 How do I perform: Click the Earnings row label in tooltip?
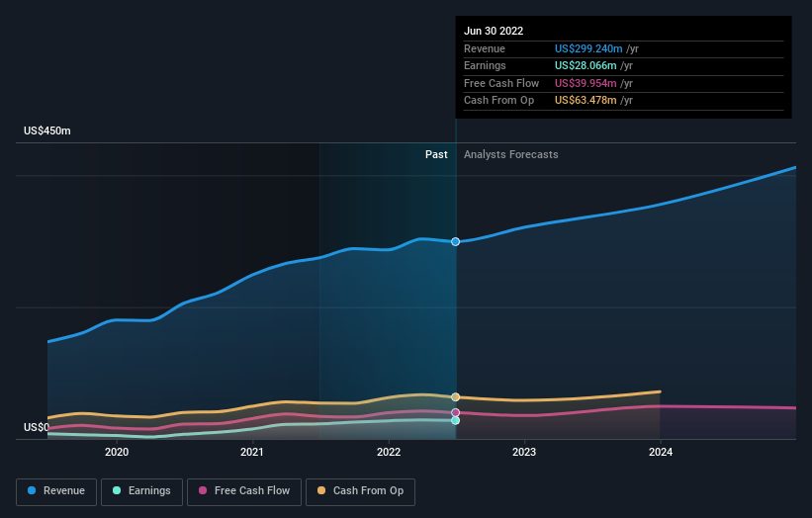[485, 65]
